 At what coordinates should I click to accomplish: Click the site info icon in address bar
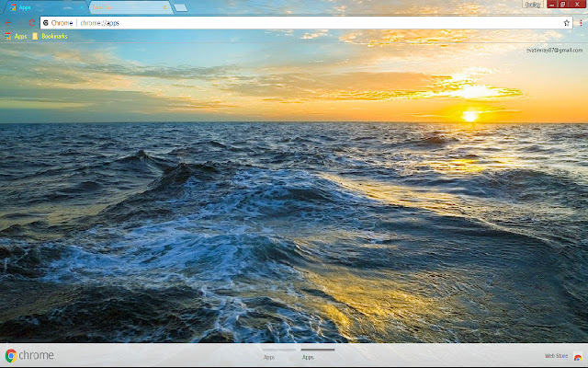[x=46, y=23]
